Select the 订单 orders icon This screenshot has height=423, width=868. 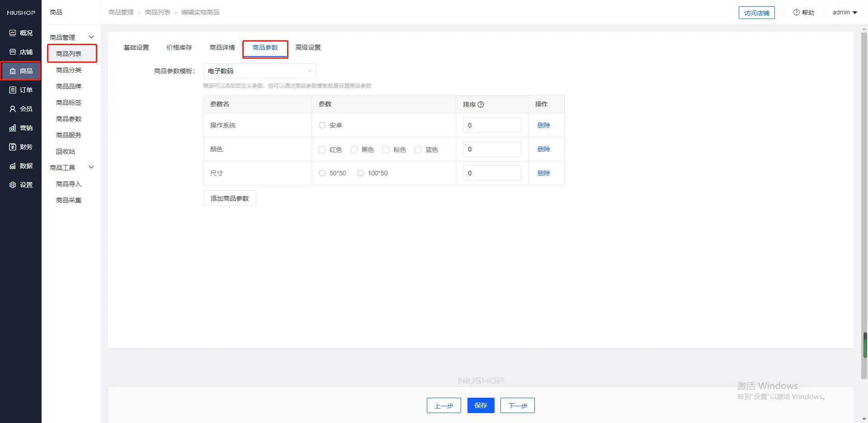coord(13,90)
